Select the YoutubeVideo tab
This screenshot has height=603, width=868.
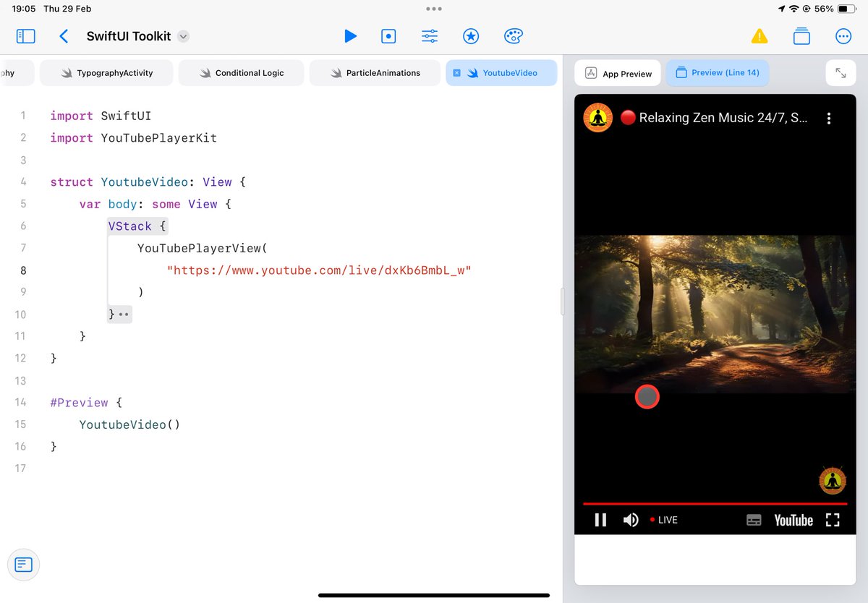coord(501,73)
